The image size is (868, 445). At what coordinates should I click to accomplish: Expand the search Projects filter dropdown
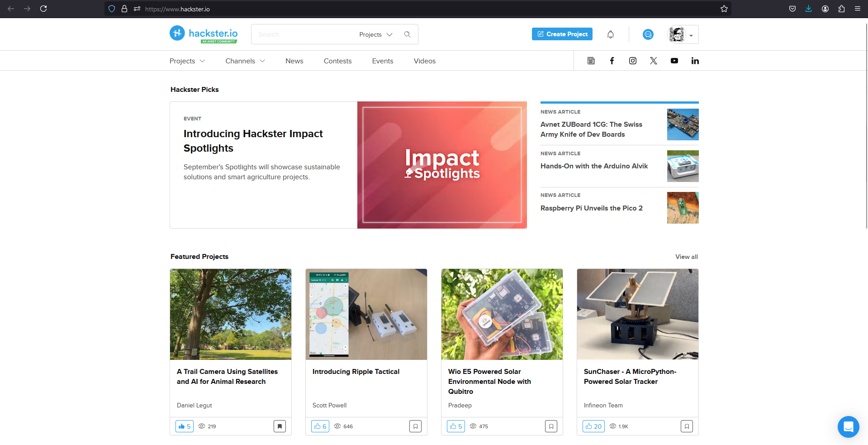376,34
